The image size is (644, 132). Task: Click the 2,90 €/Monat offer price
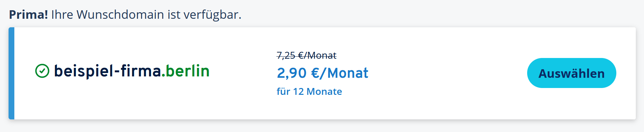(x=323, y=73)
